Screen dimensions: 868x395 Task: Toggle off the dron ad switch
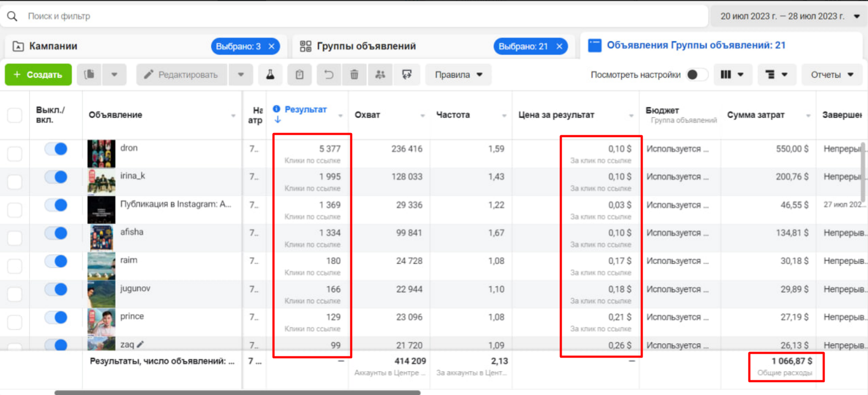(56, 149)
